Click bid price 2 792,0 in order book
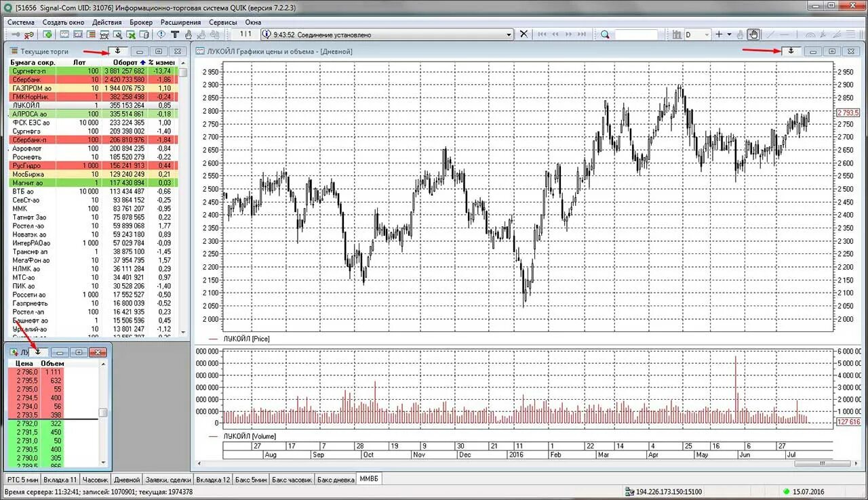The width and height of the screenshot is (868, 500). (x=26, y=423)
